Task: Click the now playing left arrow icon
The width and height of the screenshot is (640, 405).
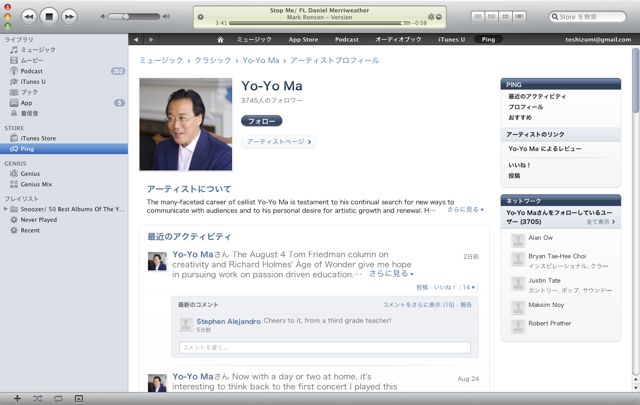Action: [200, 17]
